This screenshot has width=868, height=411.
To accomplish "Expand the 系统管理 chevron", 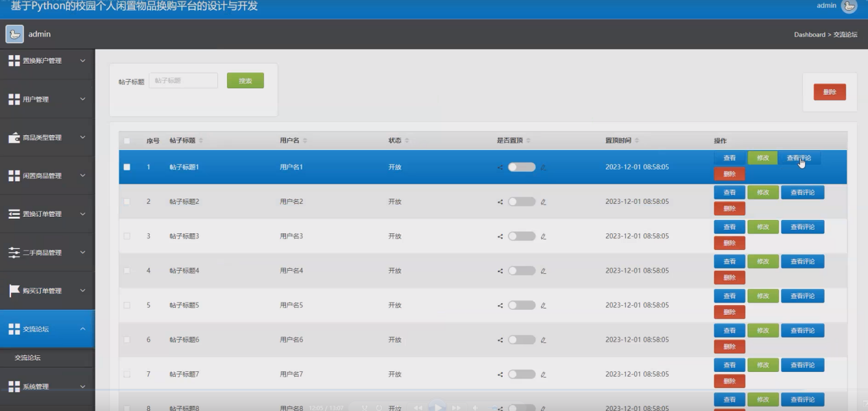I will pos(82,387).
